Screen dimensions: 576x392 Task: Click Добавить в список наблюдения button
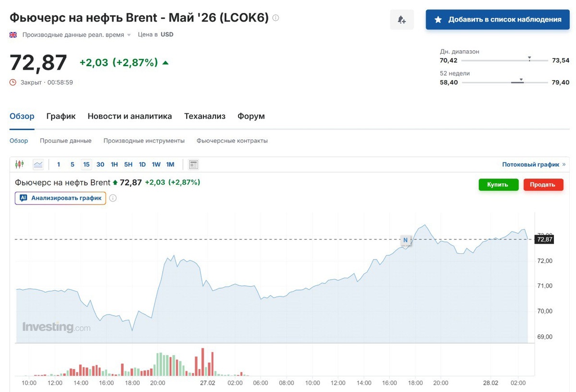497,20
